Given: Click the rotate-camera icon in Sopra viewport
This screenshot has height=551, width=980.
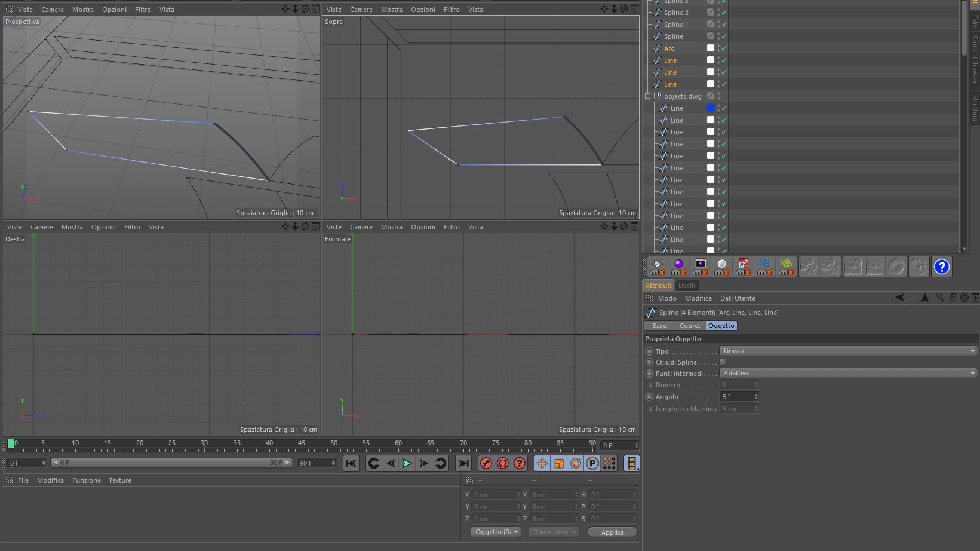Looking at the screenshot, I should (x=625, y=9).
